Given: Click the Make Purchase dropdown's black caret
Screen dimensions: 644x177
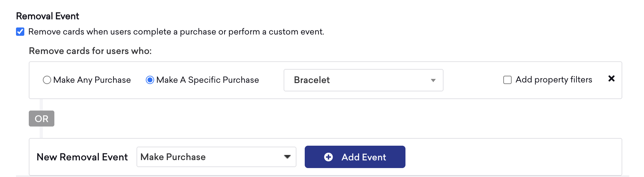Looking at the screenshot, I should (287, 157).
